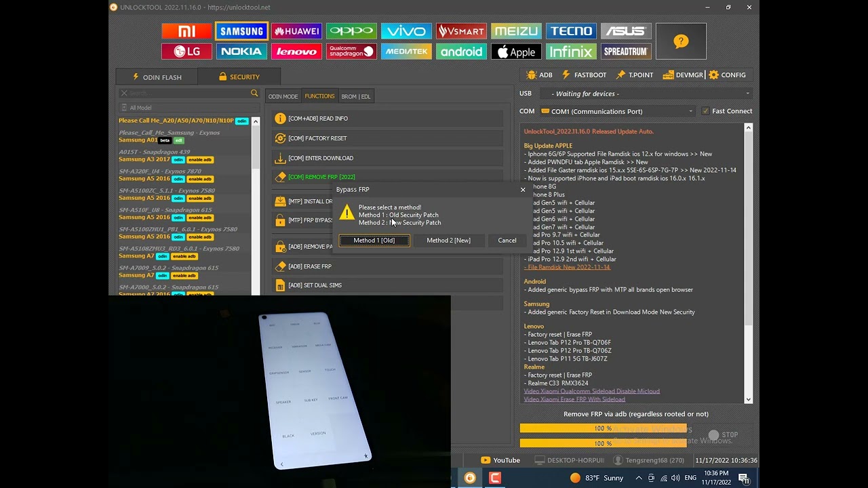The height and width of the screenshot is (488, 868).
Task: Click the model search magnifier icon
Action: click(254, 94)
